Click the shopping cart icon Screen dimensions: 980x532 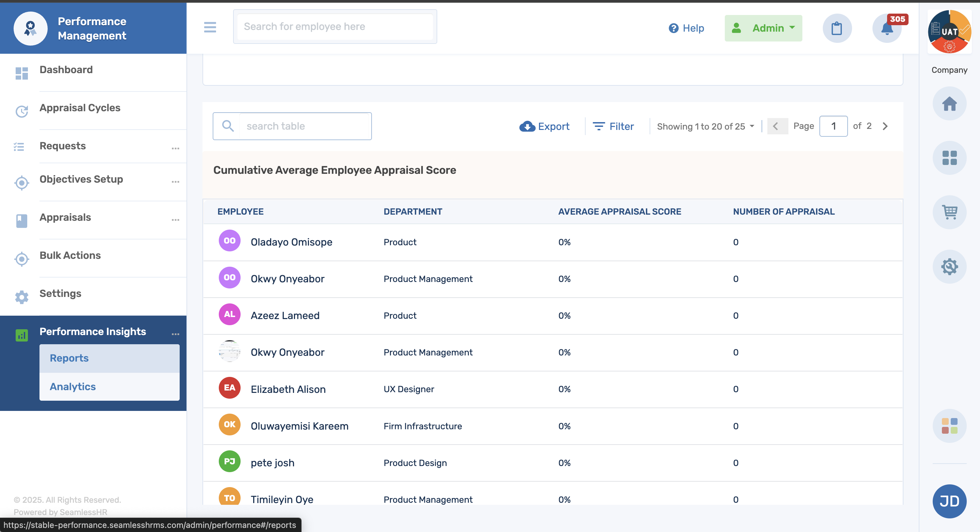pos(949,212)
